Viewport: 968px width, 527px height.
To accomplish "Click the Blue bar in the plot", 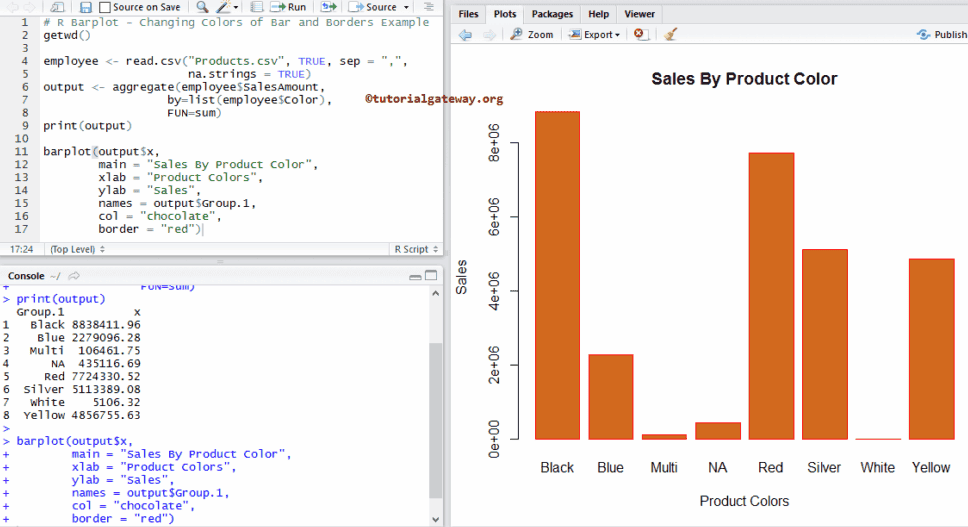I will coord(611,397).
